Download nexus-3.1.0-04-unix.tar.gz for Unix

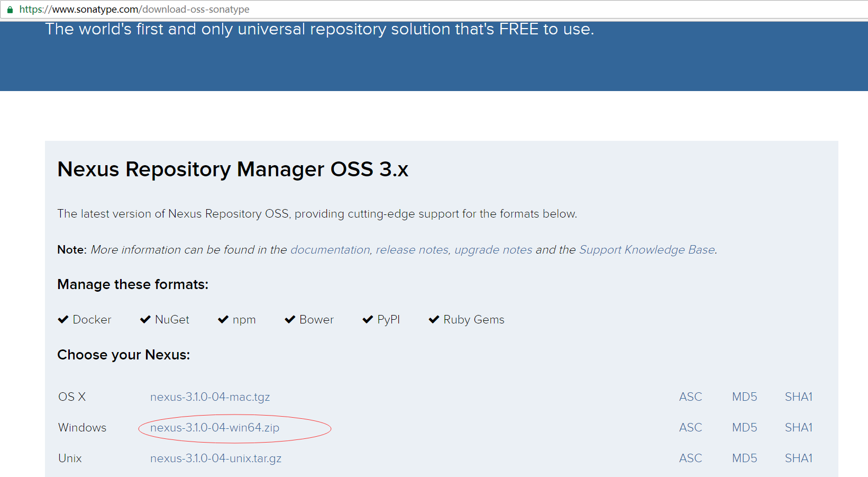[x=216, y=458]
